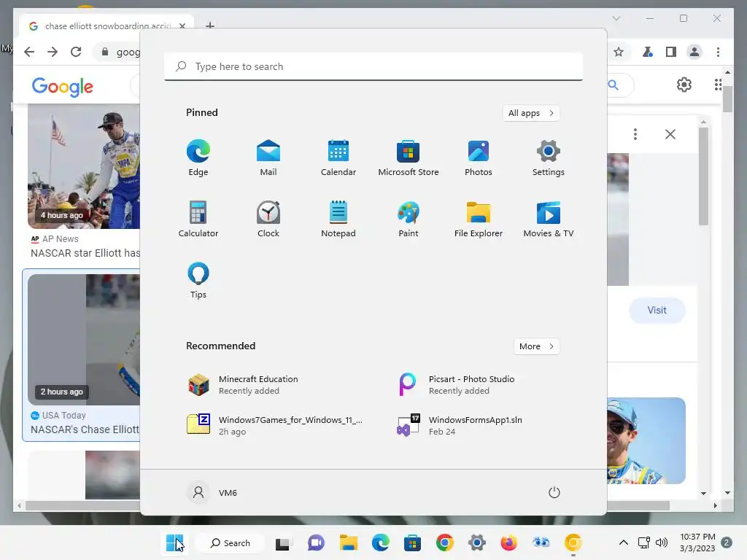
Task: Click the power button in Start menu
Action: [x=554, y=492]
